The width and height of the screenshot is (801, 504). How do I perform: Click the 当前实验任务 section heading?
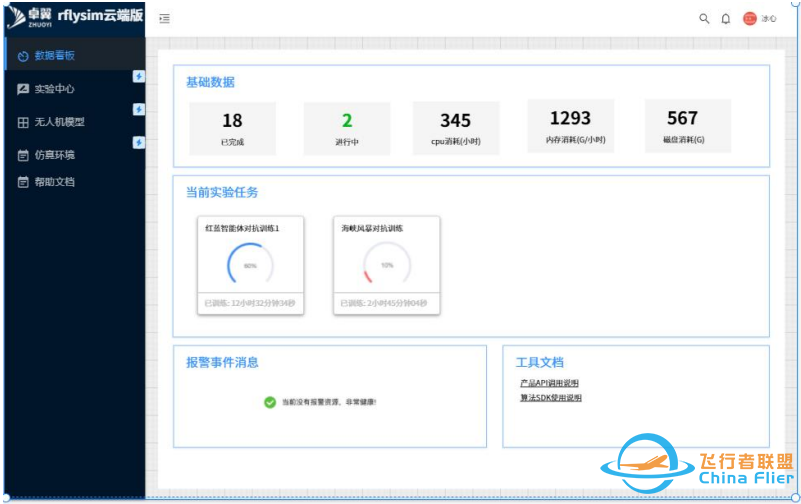point(222,193)
